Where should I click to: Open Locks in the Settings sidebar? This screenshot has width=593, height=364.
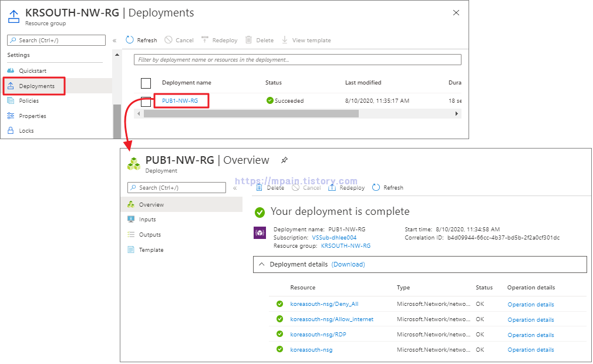pos(26,130)
